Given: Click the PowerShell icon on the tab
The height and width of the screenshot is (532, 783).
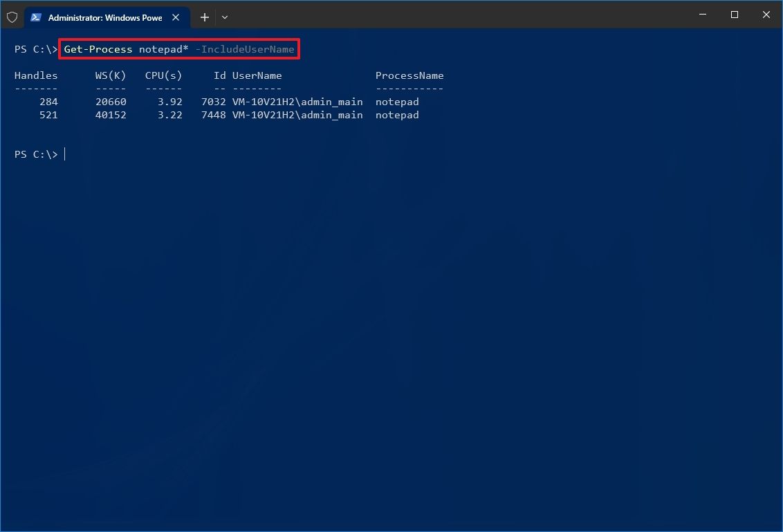Looking at the screenshot, I should tap(36, 17).
